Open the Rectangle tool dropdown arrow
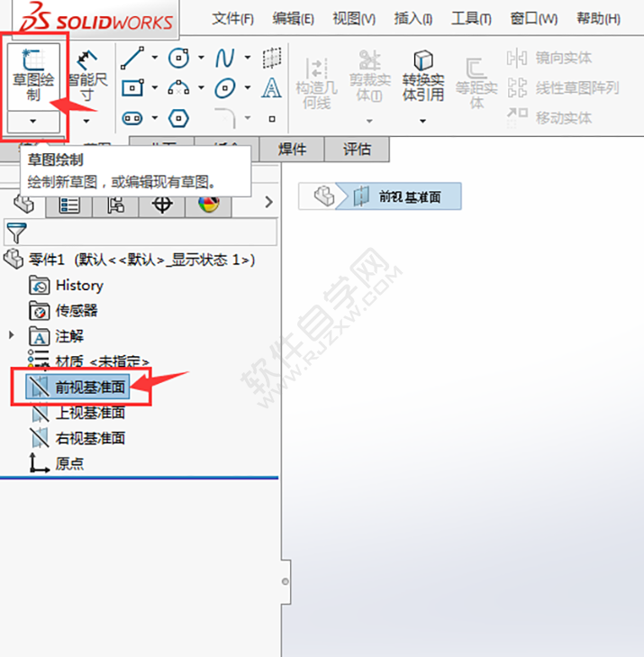The height and width of the screenshot is (657, 644). (155, 87)
